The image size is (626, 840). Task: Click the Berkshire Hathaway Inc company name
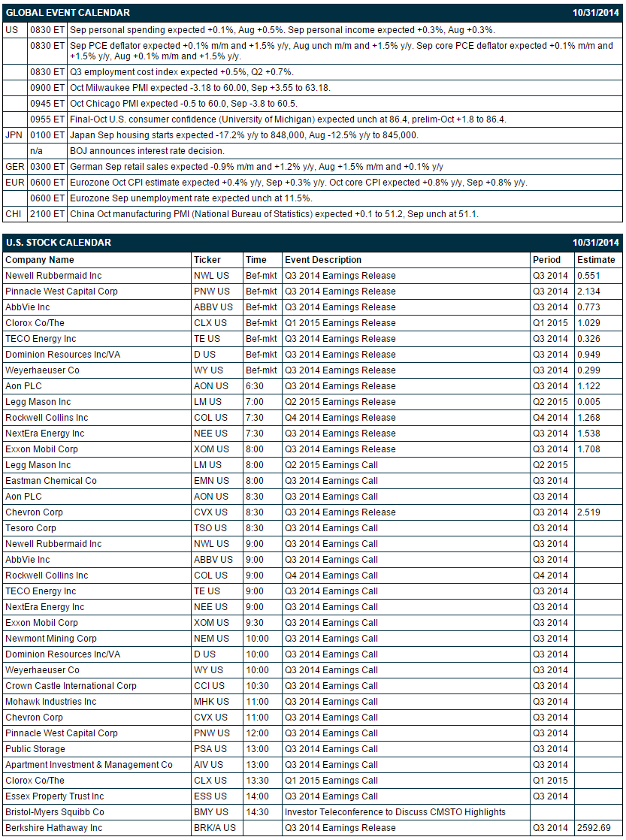pos(53,828)
